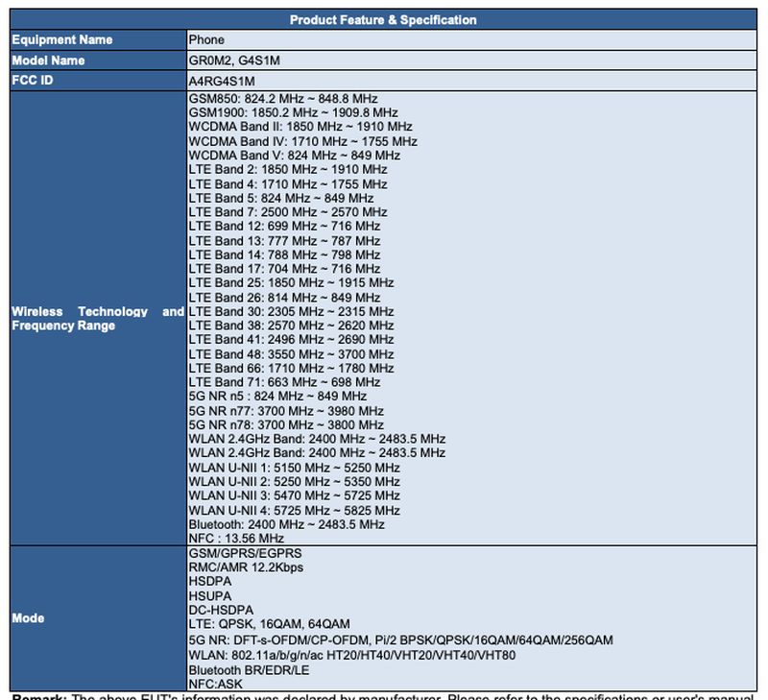
Task: Select the 'NFC:ASK' line
Action: coord(215,684)
